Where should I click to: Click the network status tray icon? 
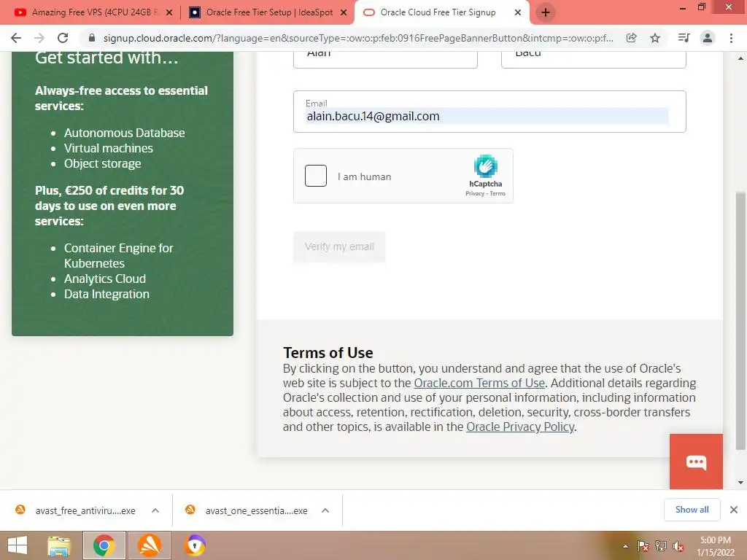point(660,546)
